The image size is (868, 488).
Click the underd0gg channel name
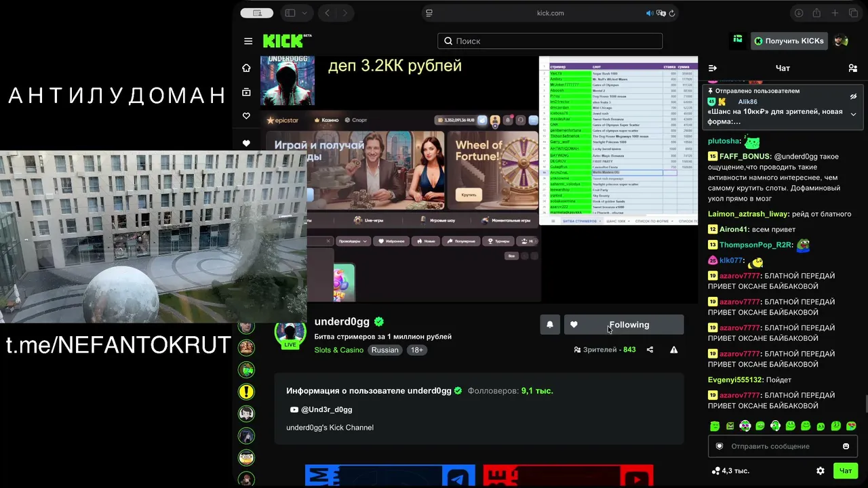(x=342, y=322)
